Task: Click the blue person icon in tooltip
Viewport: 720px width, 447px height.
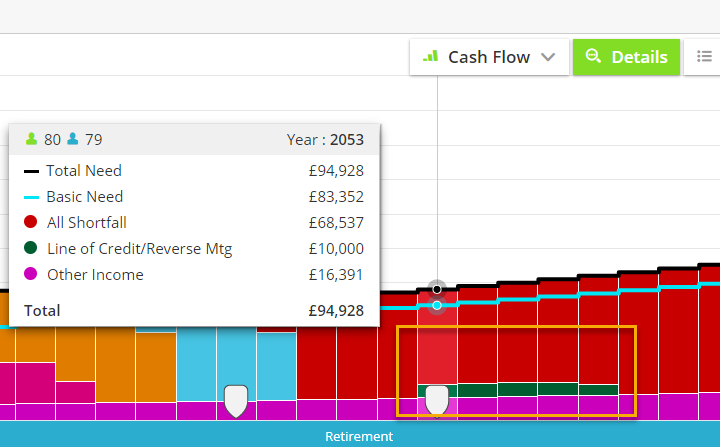Action: tap(73, 139)
